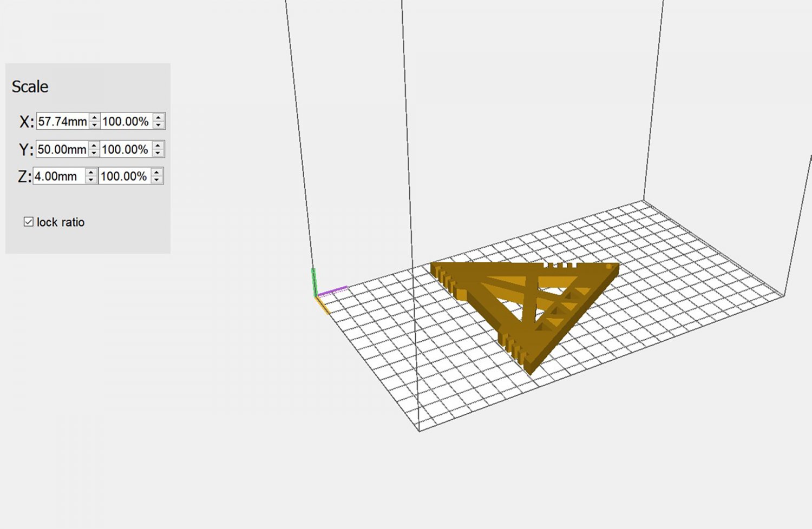Click the "X:" axis label
Image resolution: width=812 pixels, height=529 pixels.
coord(27,122)
